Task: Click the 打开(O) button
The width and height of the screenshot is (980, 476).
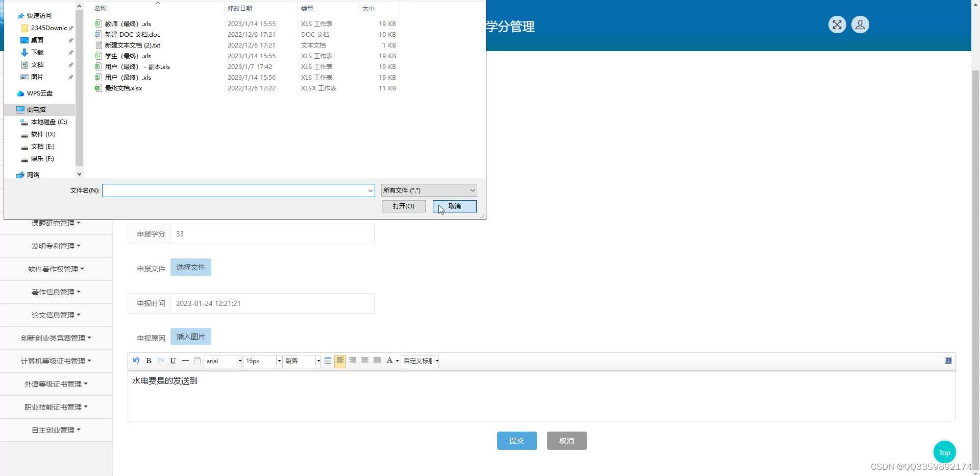Action: tap(404, 206)
